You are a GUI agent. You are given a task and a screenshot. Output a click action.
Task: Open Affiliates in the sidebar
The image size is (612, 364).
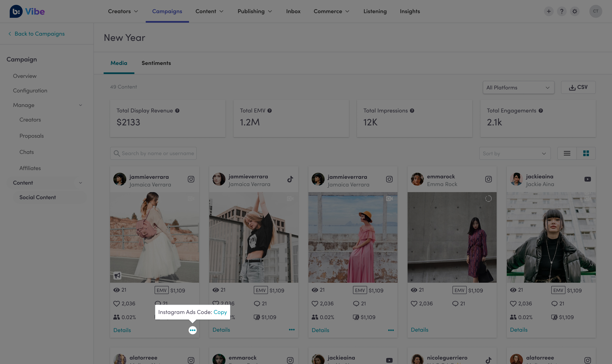point(30,168)
